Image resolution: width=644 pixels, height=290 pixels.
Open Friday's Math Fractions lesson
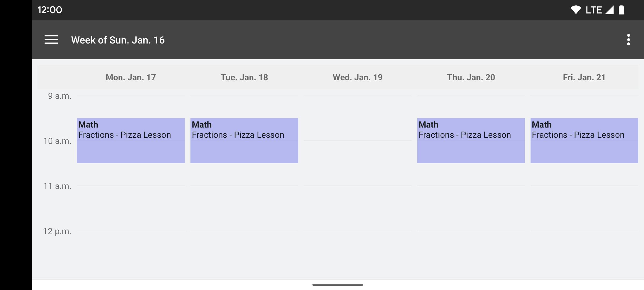584,141
